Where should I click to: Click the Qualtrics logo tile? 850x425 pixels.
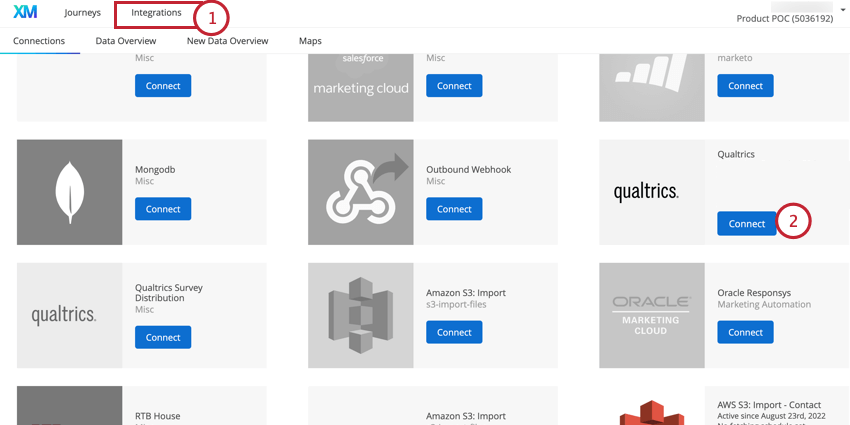(x=652, y=192)
